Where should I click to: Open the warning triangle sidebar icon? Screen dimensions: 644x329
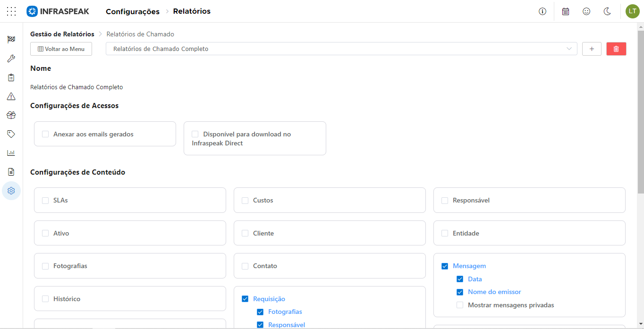pos(11,96)
